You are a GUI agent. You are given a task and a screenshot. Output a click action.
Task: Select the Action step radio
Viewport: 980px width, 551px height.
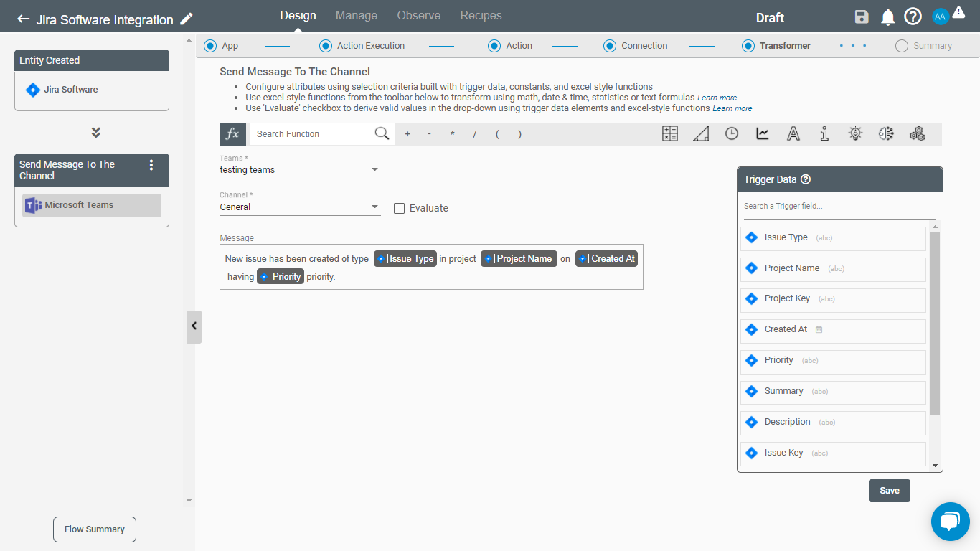pyautogui.click(x=494, y=46)
